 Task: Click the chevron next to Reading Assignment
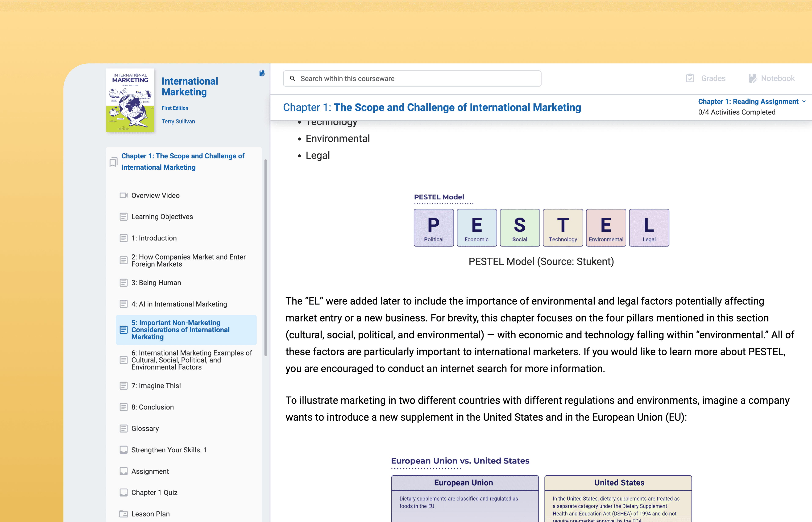tap(804, 102)
